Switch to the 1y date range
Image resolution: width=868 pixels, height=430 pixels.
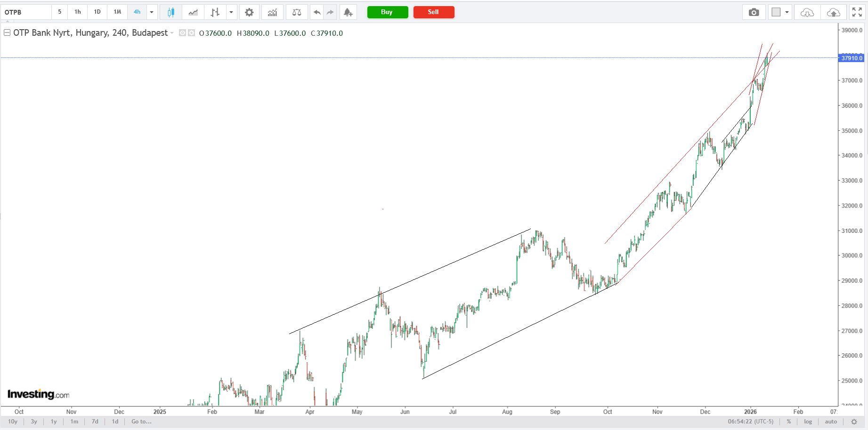[x=54, y=422]
